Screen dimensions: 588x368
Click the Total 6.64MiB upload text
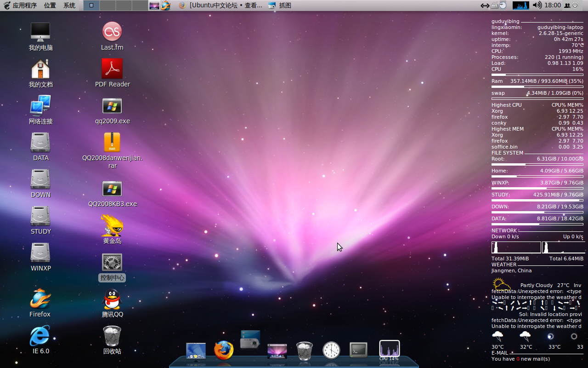[566, 259]
